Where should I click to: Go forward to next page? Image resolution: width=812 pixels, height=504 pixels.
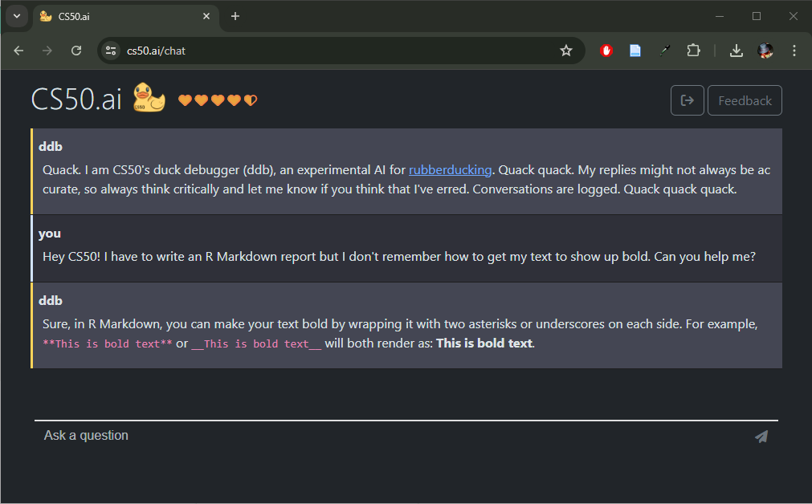tap(47, 51)
